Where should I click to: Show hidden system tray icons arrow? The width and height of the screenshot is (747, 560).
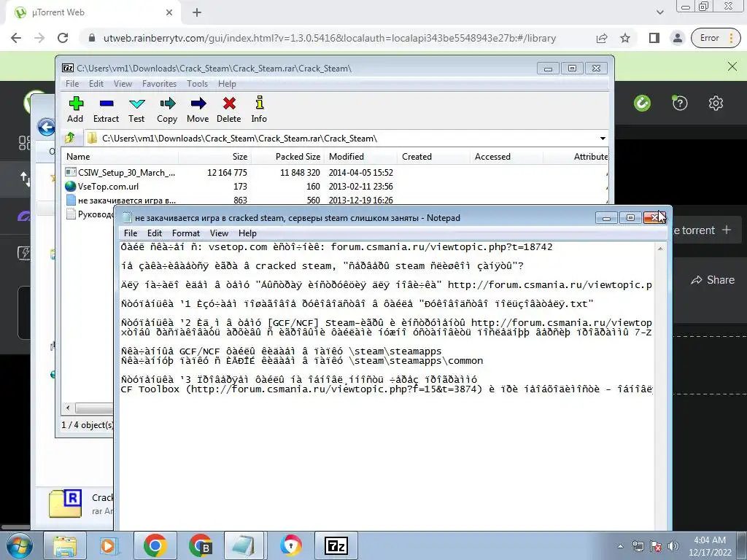click(620, 546)
